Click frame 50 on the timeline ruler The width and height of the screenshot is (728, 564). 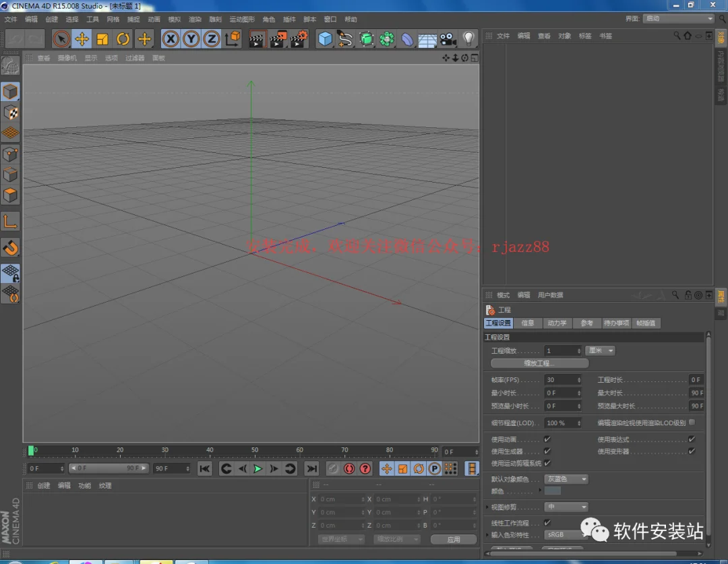[x=255, y=450]
